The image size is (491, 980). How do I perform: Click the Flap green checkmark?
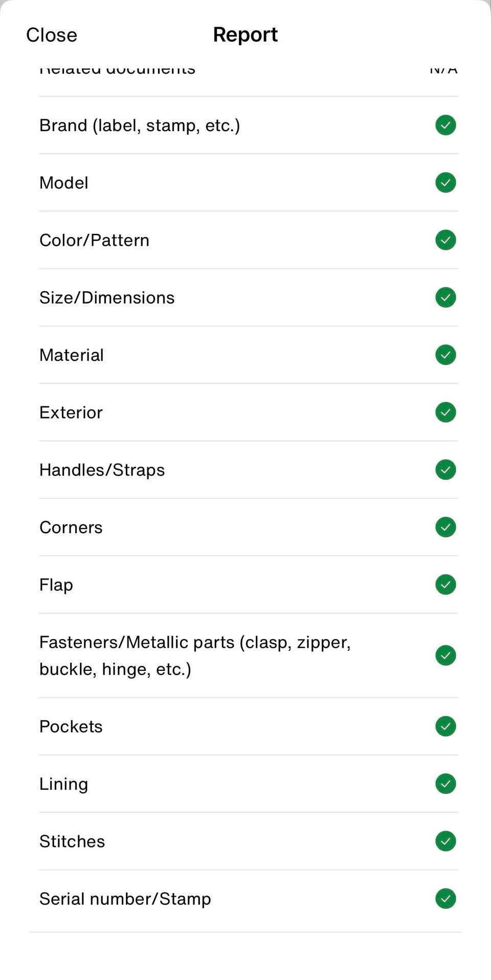point(445,584)
